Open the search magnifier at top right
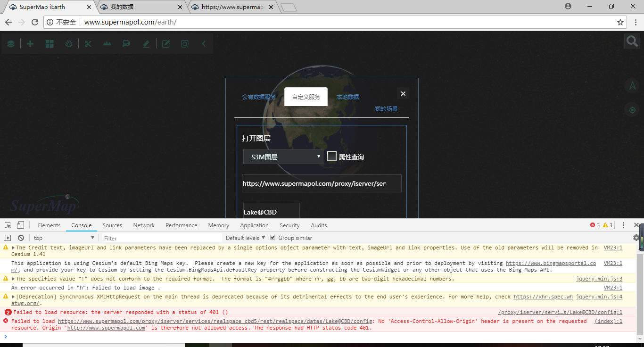 632,41
